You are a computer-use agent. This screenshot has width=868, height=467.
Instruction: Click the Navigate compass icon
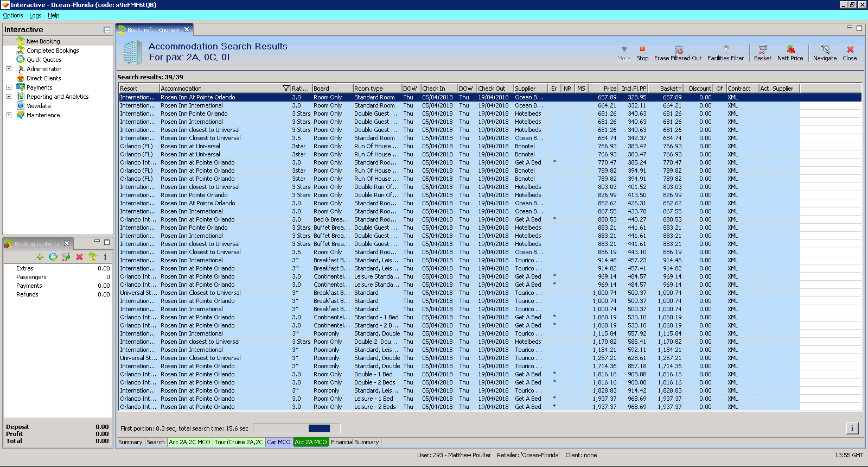825,49
